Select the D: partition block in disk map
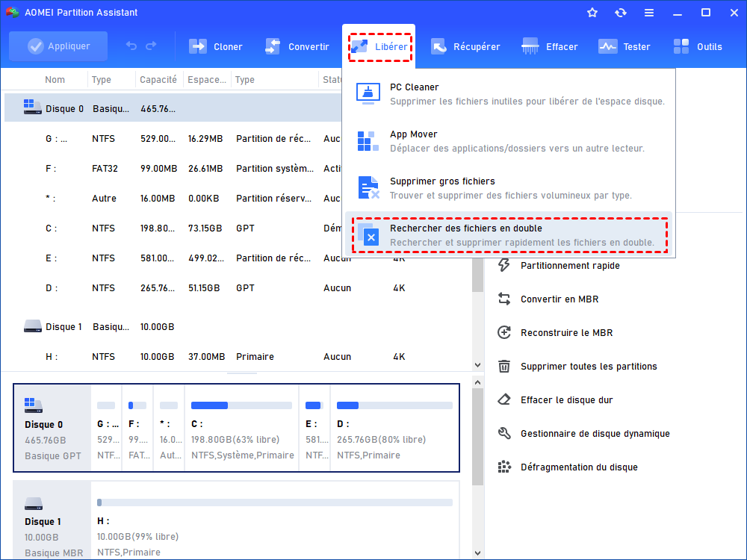 394,428
